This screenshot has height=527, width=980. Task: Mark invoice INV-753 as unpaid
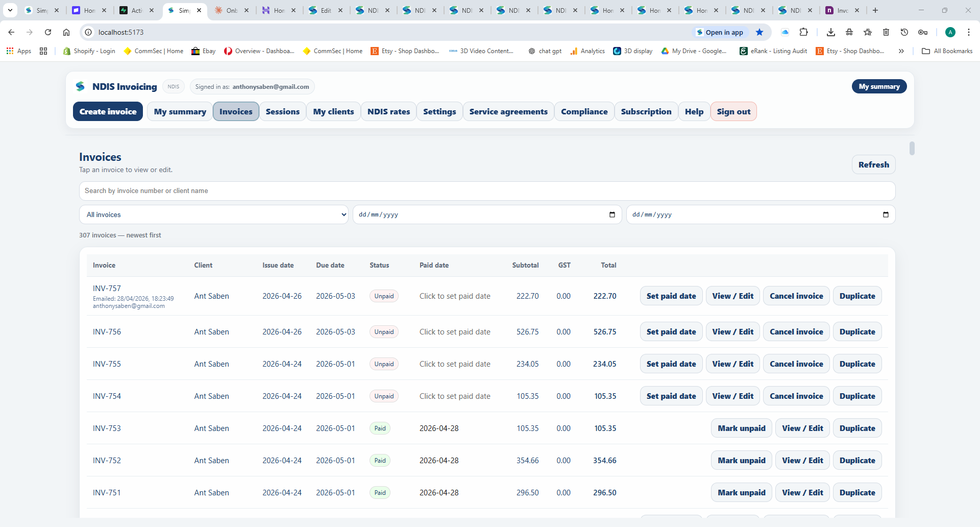(742, 428)
